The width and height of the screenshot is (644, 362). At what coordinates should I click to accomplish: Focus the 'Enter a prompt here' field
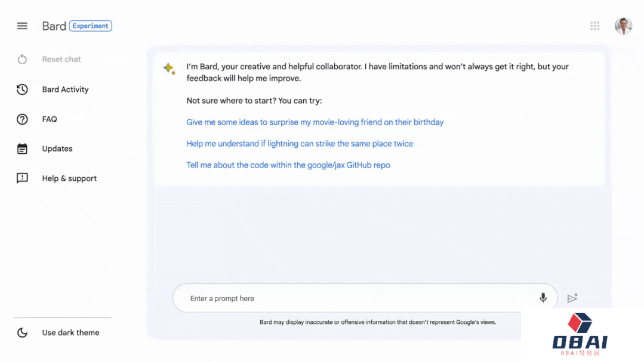pos(365,298)
